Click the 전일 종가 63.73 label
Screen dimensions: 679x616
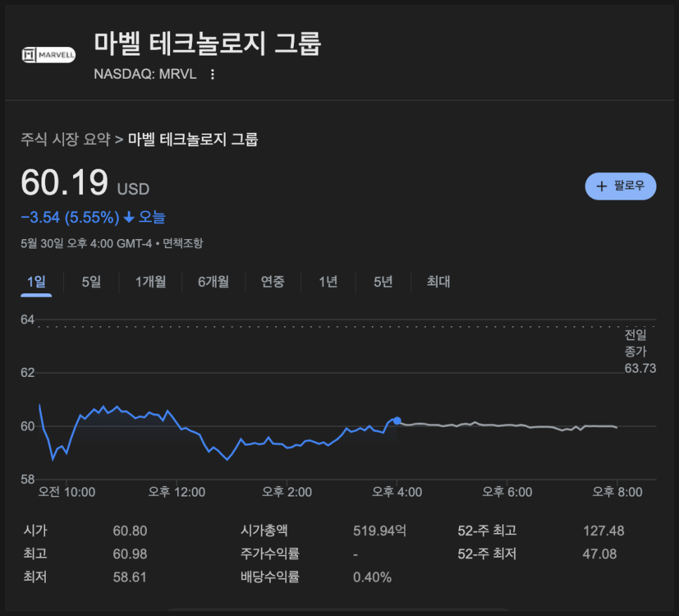tap(640, 352)
